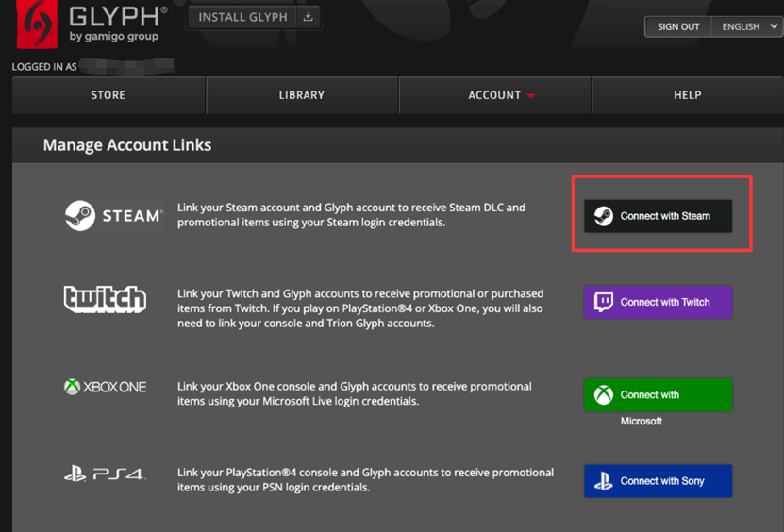Click the Steam link description text
This screenshot has width=784, height=532.
click(x=352, y=215)
